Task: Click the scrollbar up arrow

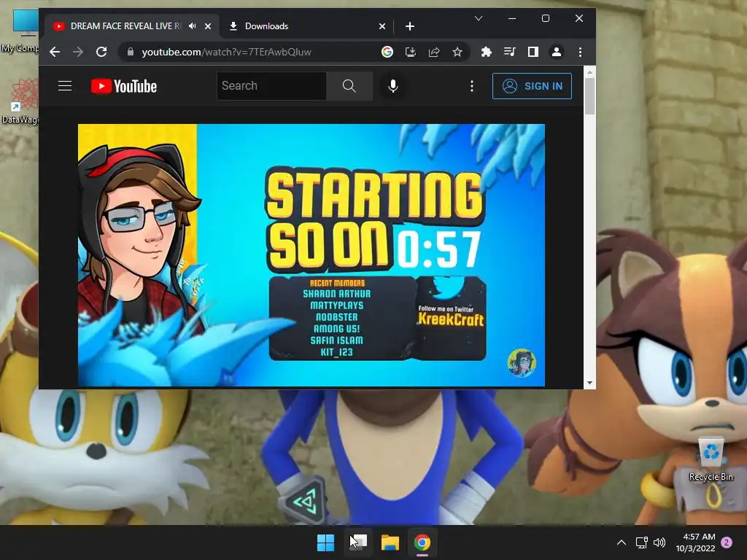Action: point(589,72)
